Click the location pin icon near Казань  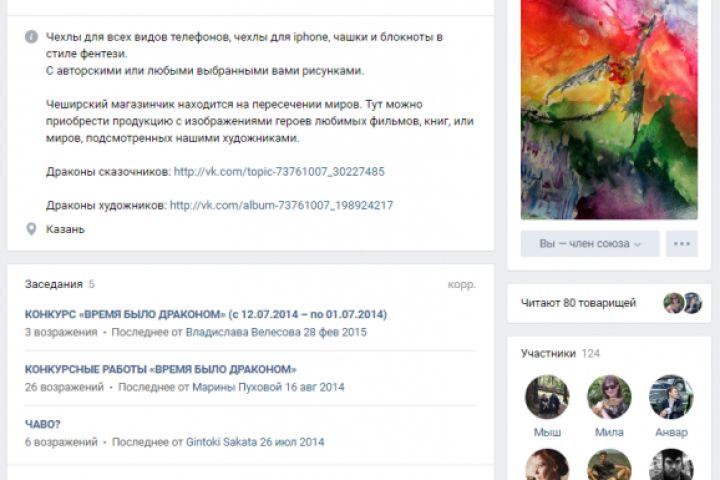pyautogui.click(x=31, y=229)
